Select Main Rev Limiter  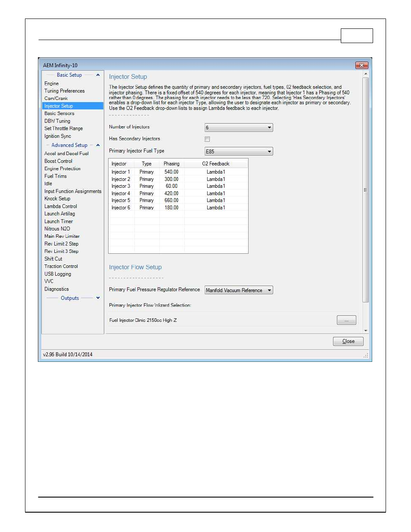tap(62, 236)
